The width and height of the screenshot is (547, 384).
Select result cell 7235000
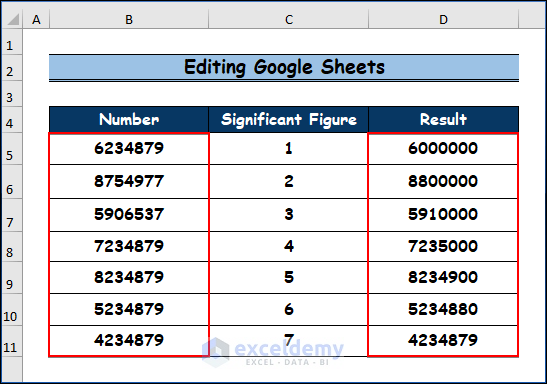click(443, 247)
